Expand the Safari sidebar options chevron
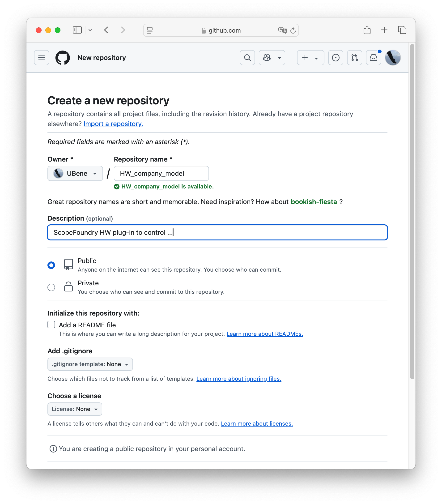This screenshot has width=442, height=504. point(90,30)
